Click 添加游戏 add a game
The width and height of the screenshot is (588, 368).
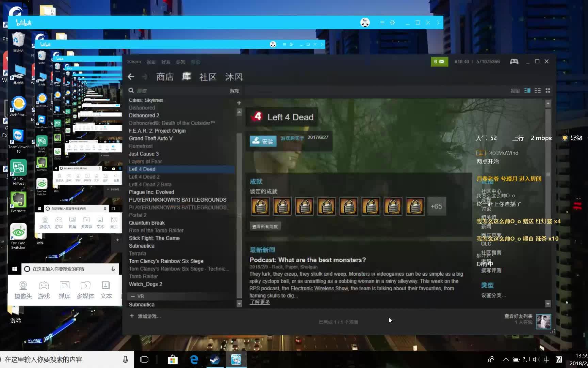pos(145,316)
